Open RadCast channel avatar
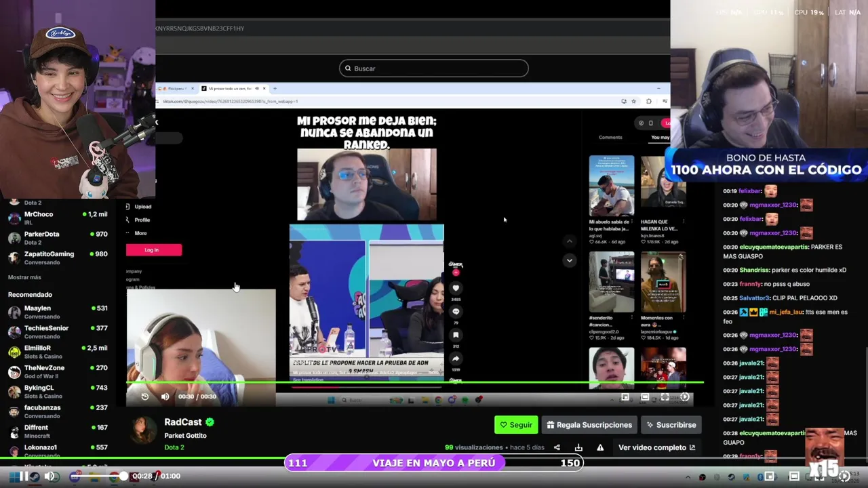The width and height of the screenshot is (868, 488). (143, 430)
